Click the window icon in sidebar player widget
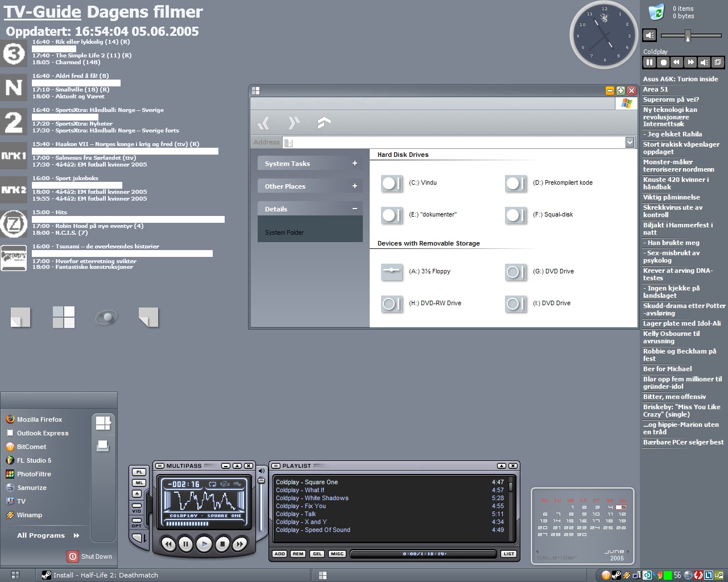Screen dimensions: 728x582 click(718, 63)
